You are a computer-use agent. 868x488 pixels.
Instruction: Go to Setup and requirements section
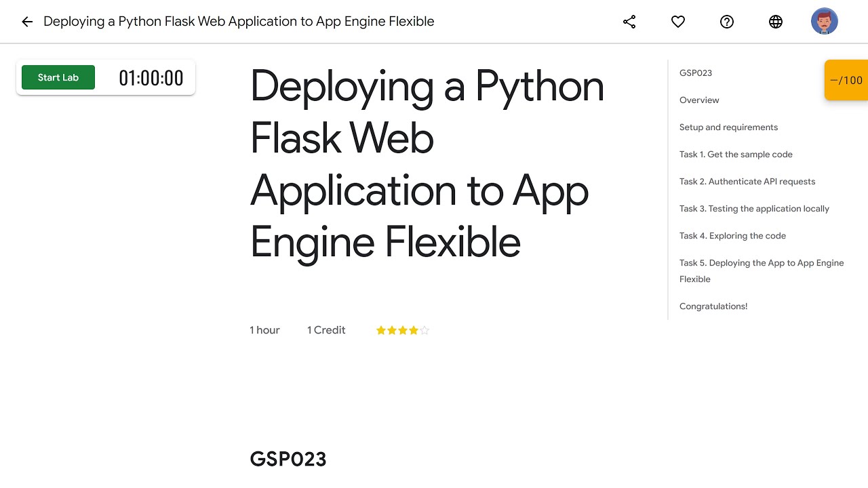728,127
